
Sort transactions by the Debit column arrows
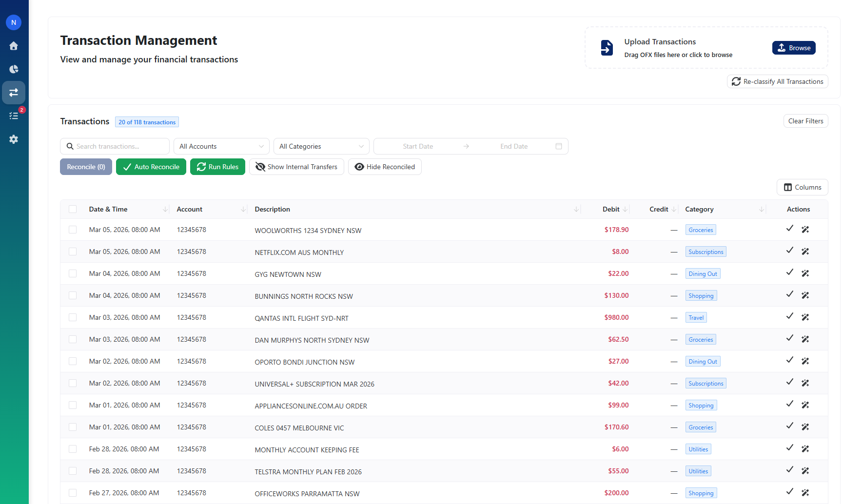(x=626, y=209)
